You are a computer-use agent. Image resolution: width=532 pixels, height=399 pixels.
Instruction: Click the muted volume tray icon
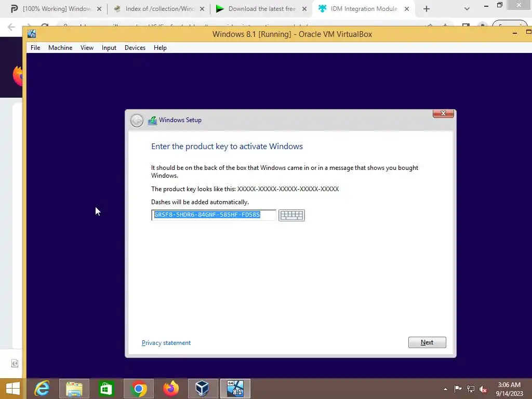(483, 389)
